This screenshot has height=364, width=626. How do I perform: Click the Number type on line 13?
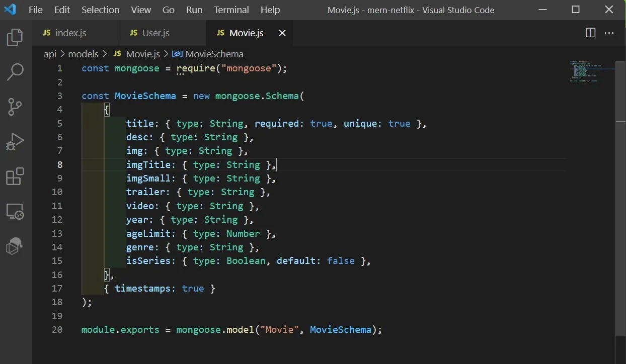(x=243, y=233)
